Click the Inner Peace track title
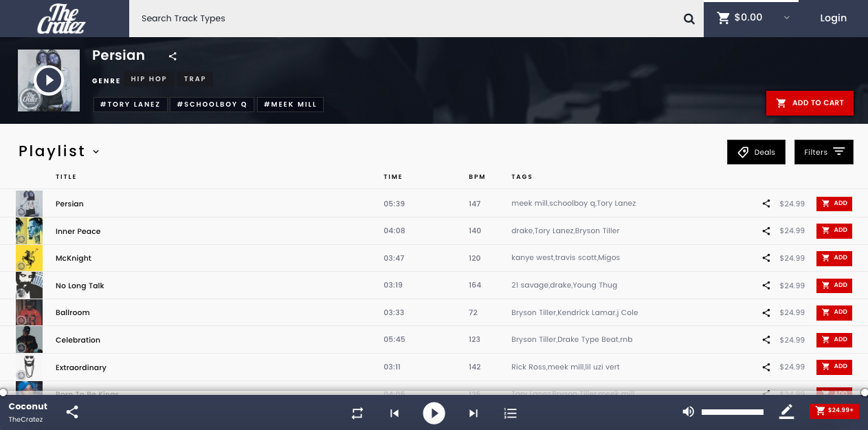The width and height of the screenshot is (868, 430). (78, 231)
